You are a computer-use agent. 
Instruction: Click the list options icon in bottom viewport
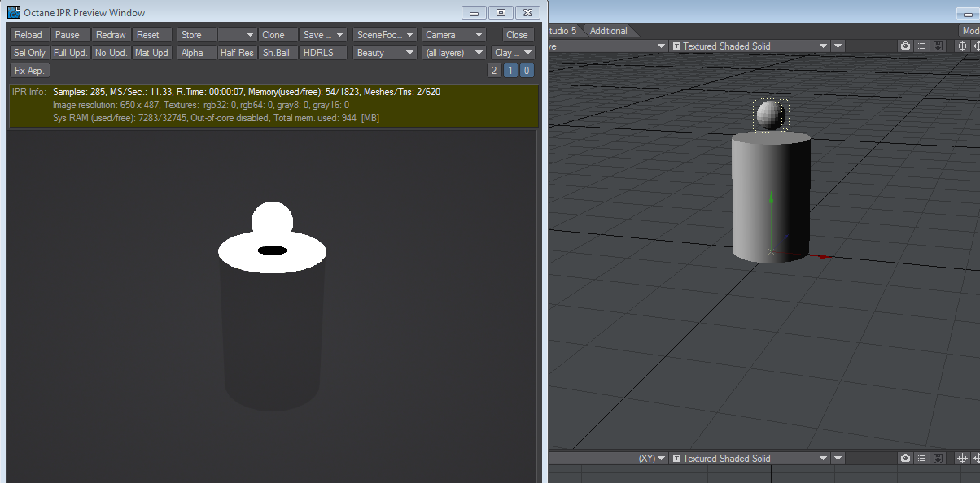[x=921, y=459]
